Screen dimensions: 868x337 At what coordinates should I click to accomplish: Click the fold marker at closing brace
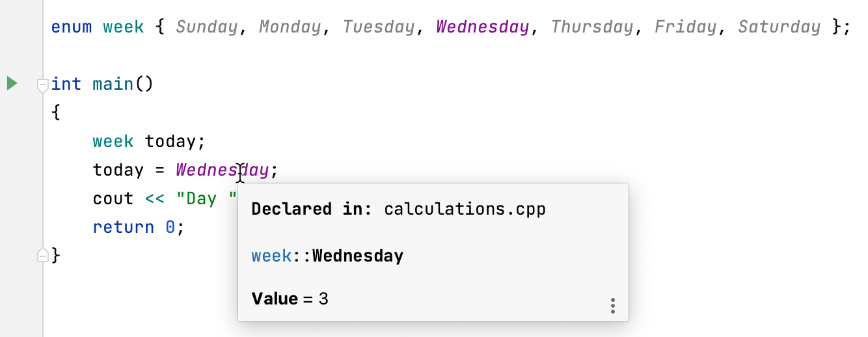point(43,255)
